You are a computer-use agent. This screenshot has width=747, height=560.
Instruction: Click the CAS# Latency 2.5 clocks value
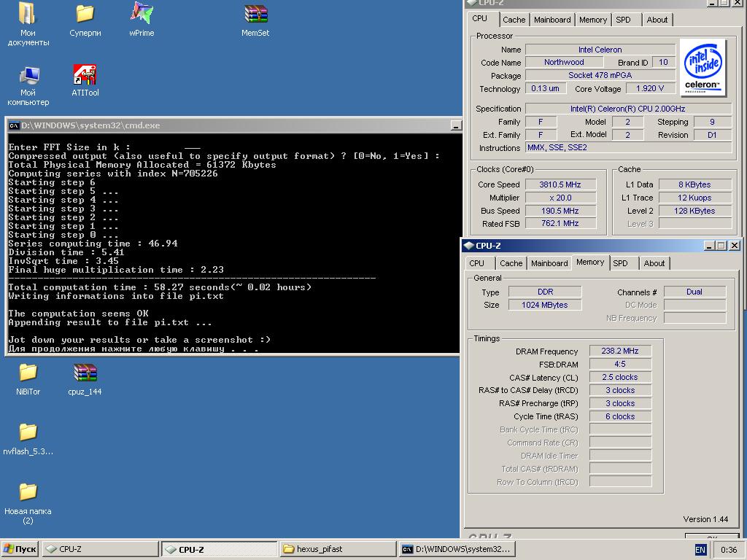(620, 377)
